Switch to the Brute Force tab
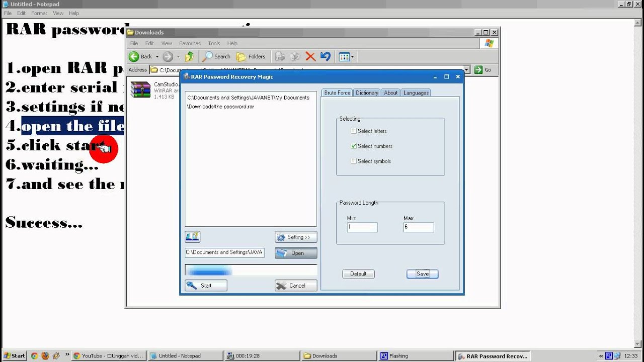 (x=337, y=93)
